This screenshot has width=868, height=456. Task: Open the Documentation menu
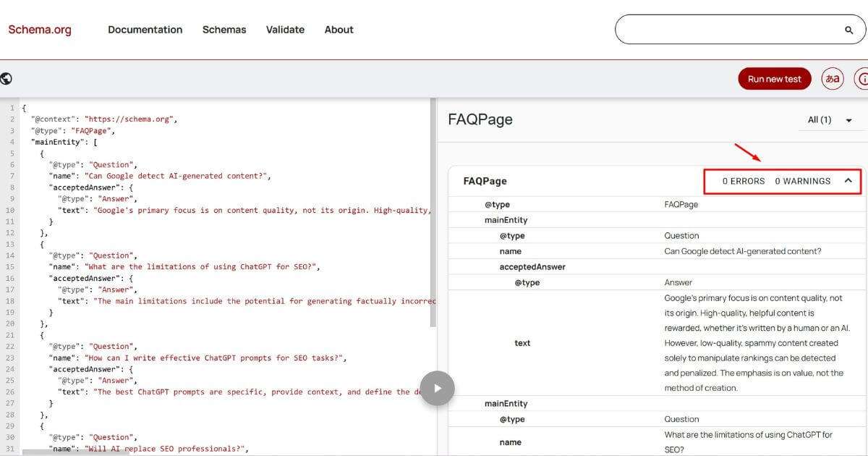pos(145,30)
